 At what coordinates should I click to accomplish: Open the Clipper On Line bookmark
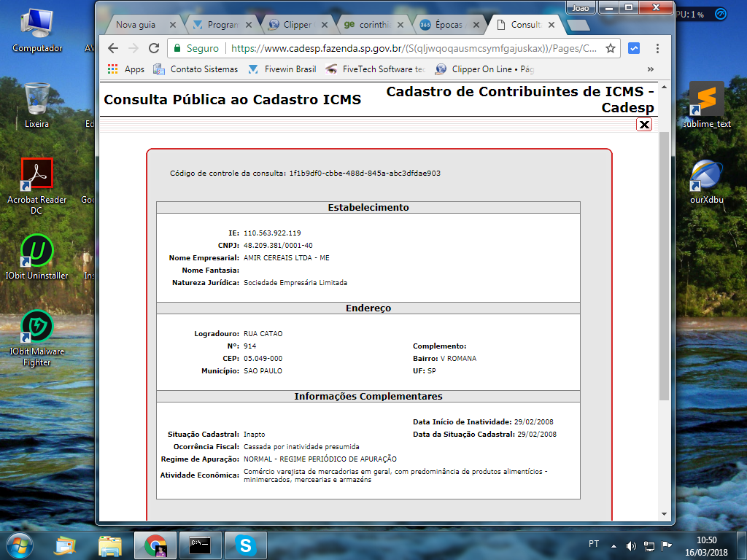point(484,69)
